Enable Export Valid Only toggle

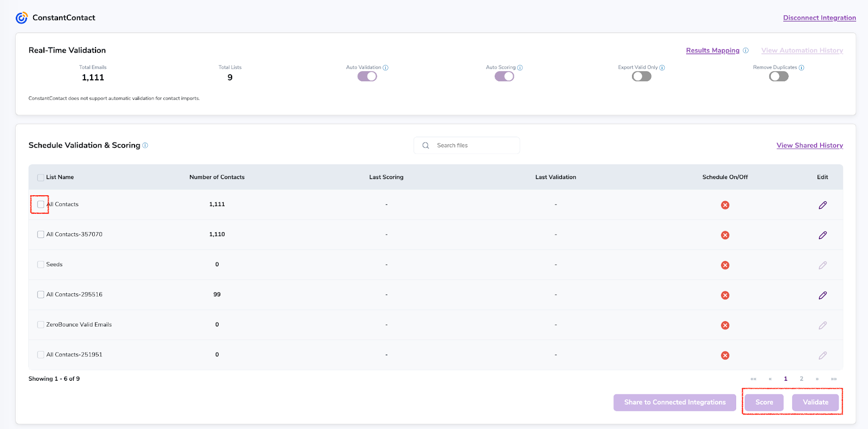point(642,76)
